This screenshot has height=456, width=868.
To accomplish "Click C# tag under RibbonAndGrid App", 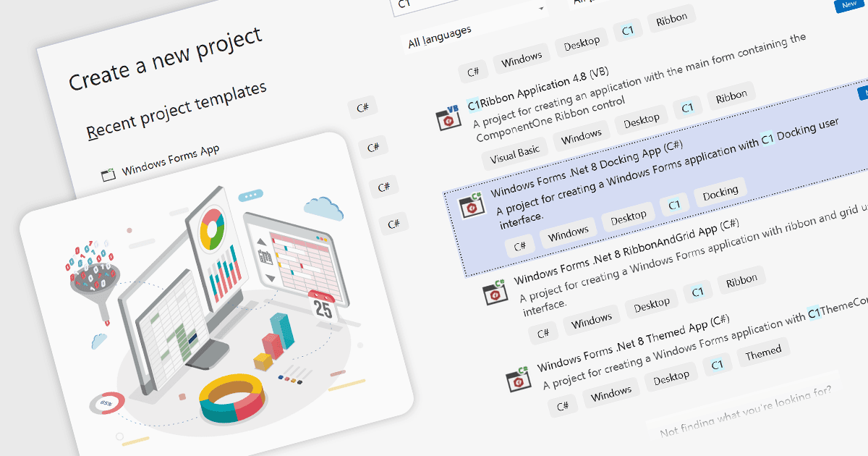I will (x=542, y=333).
